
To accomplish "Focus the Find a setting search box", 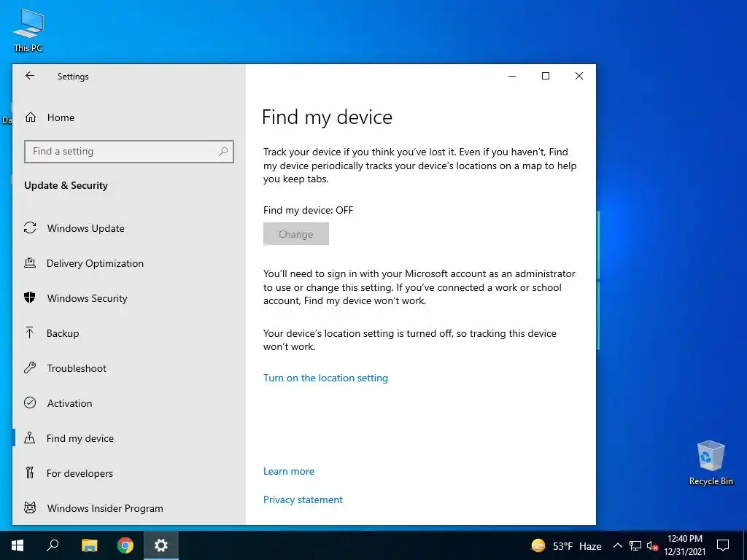I will pos(128,152).
